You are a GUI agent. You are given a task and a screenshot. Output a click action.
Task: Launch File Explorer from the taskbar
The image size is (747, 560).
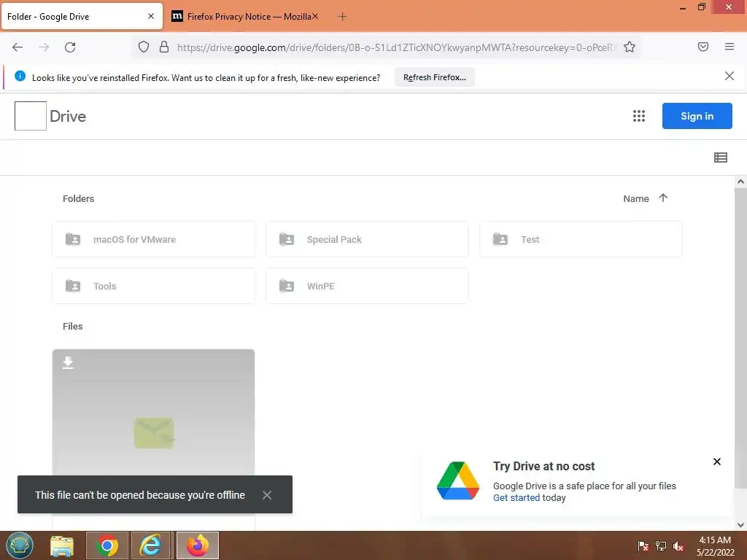(x=62, y=545)
